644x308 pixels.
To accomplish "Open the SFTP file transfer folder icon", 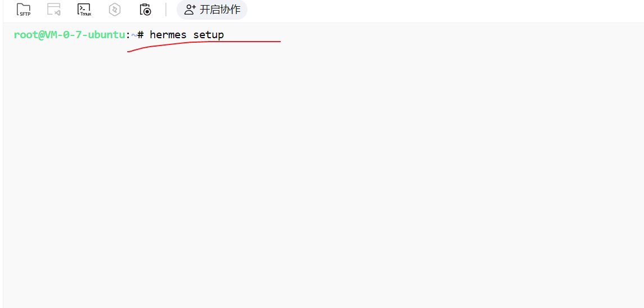I will point(24,10).
